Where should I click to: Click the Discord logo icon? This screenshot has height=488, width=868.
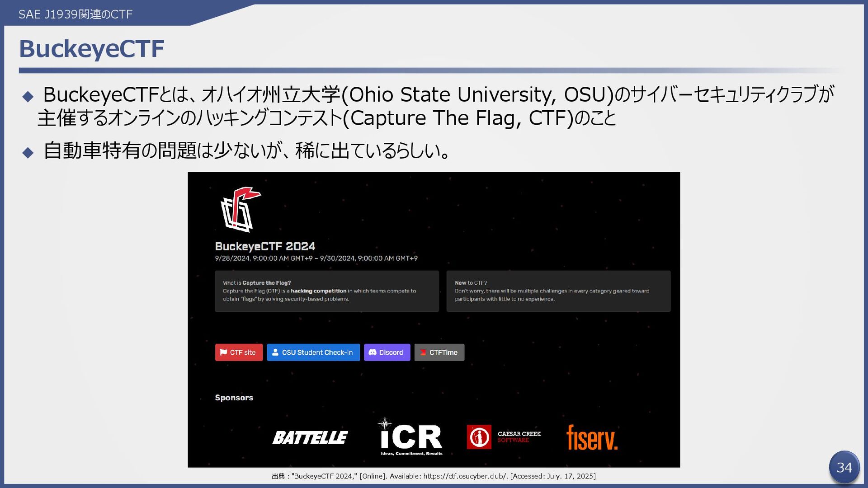coord(373,352)
